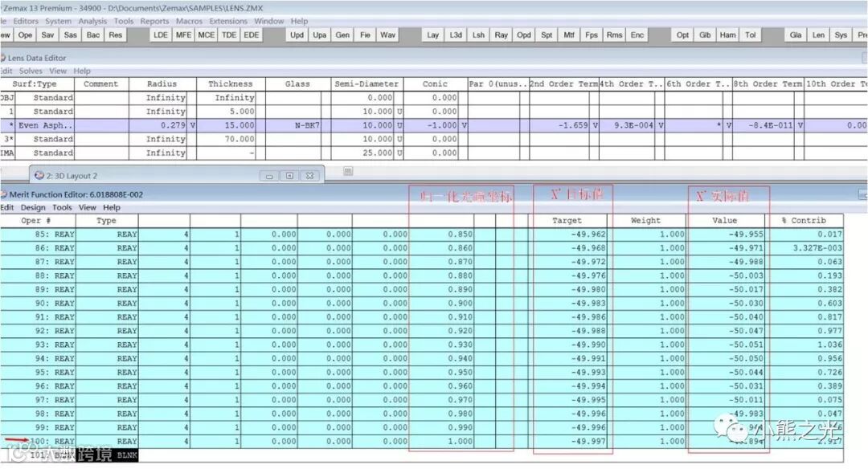
Task: Open the Fie field data button
Action: coord(365,35)
